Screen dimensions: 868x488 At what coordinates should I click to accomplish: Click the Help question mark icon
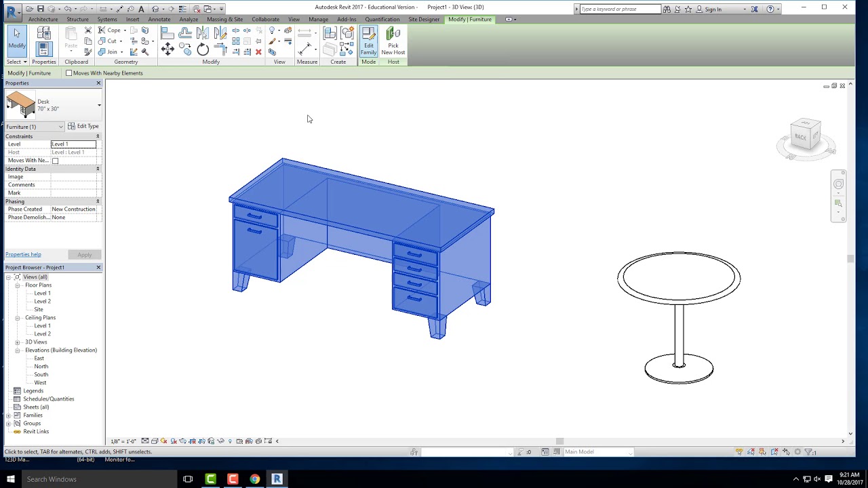point(770,9)
